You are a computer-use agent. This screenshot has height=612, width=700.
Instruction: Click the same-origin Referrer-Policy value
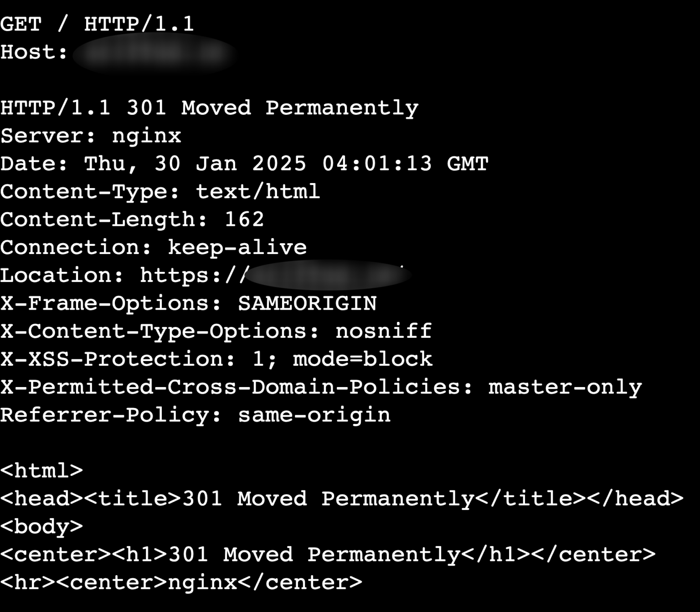tap(314, 415)
